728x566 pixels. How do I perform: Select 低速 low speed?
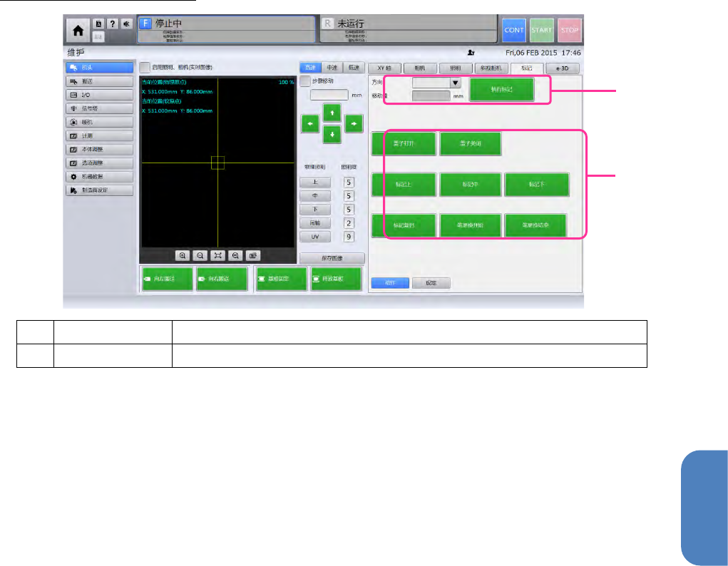coord(354,68)
